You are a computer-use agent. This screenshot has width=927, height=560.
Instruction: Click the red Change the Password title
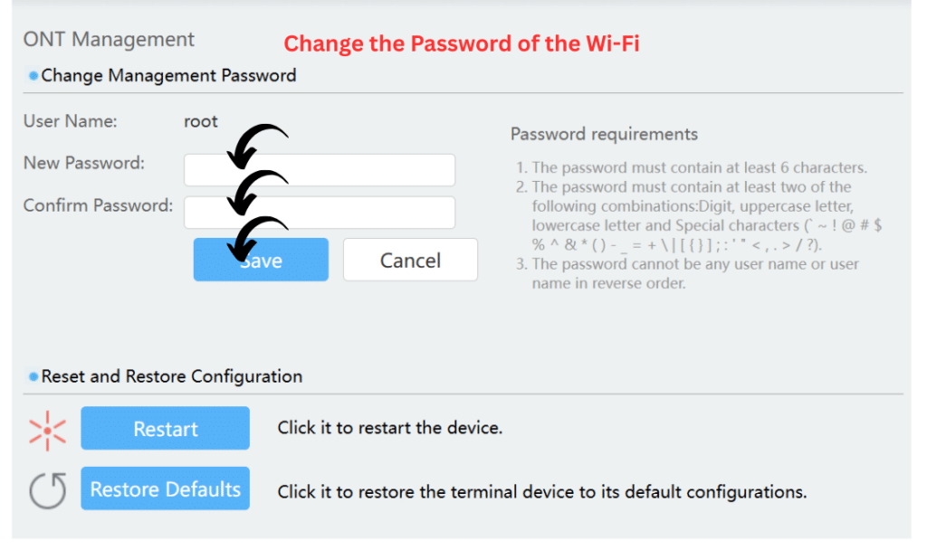(462, 43)
